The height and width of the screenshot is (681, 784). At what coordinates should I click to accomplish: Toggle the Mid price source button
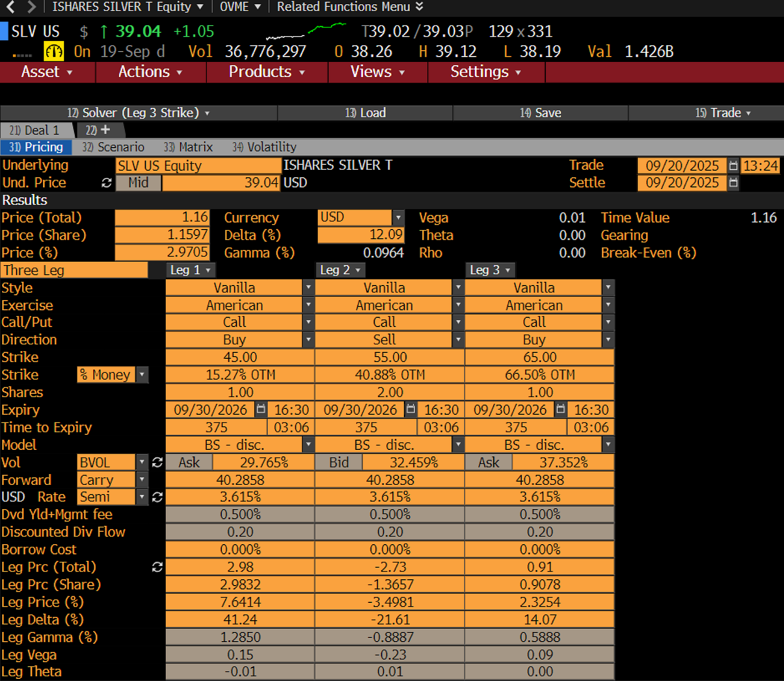pos(138,183)
